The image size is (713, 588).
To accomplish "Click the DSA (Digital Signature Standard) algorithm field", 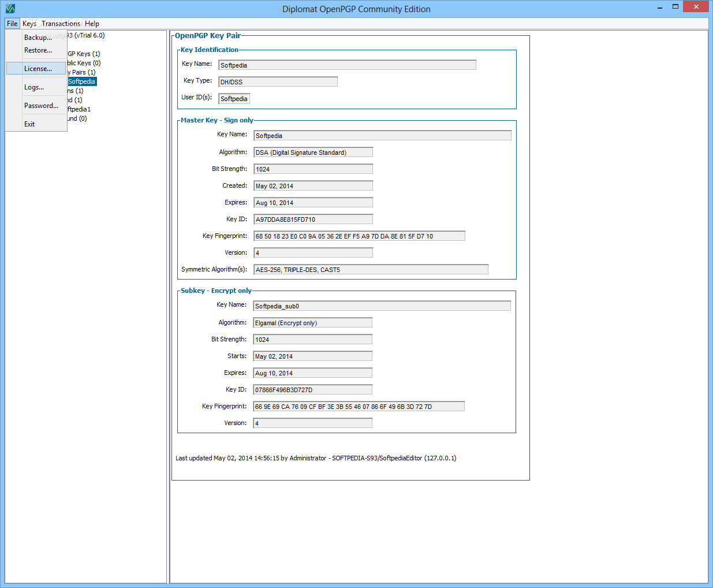I will pyautogui.click(x=313, y=152).
